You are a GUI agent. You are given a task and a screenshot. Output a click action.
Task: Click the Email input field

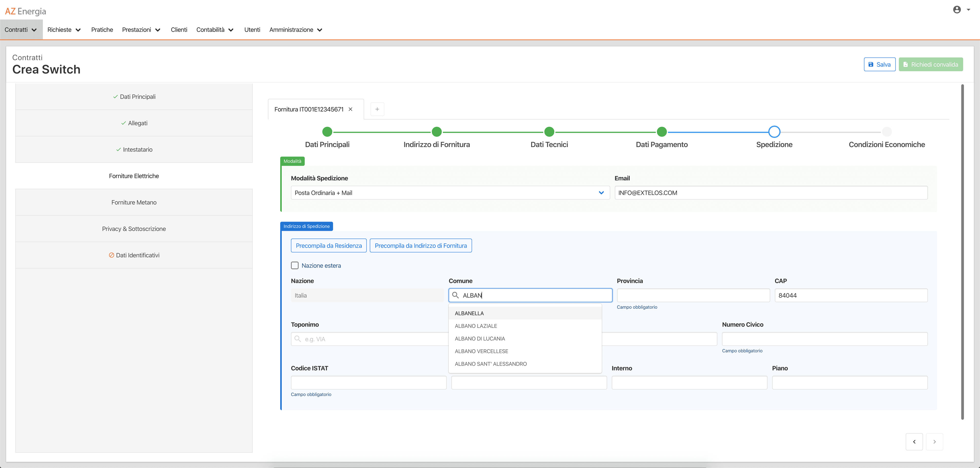(x=771, y=193)
